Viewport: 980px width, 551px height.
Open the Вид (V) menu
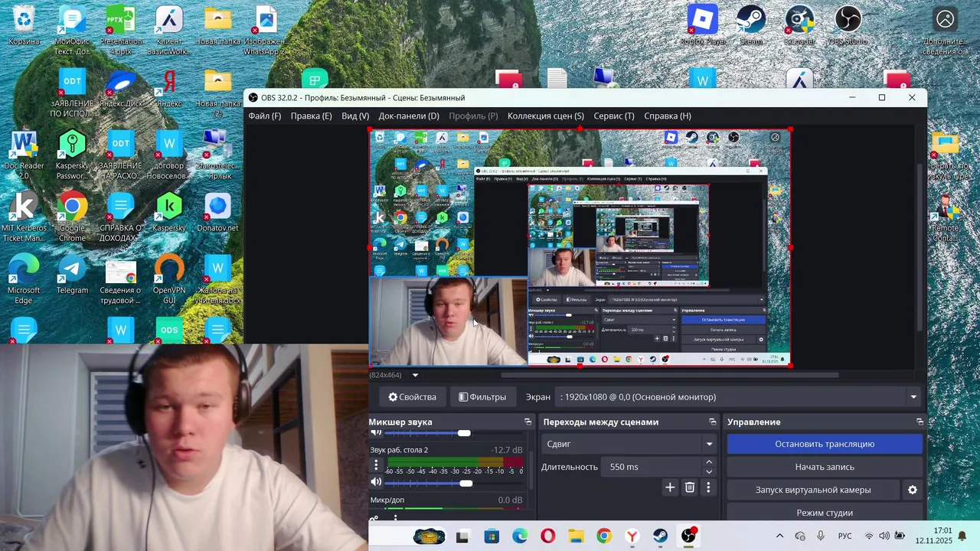(x=355, y=116)
